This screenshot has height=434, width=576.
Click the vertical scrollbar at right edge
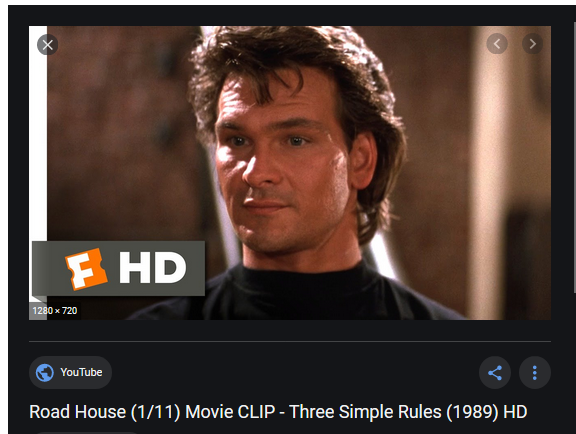(574, 158)
